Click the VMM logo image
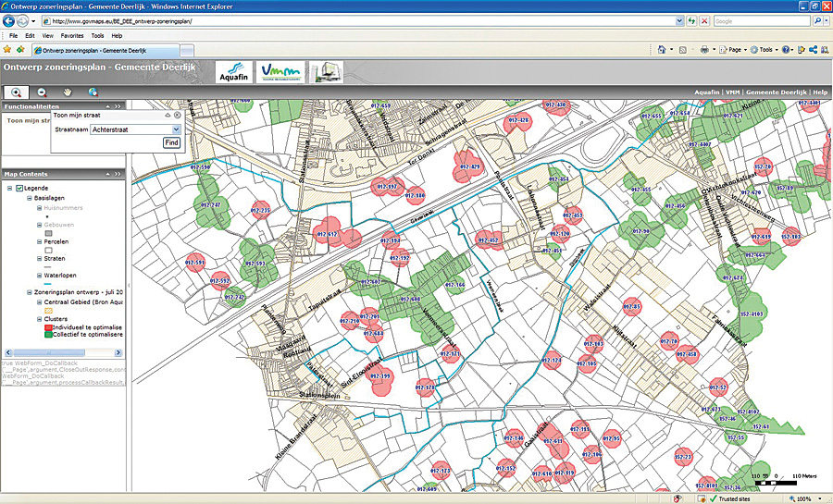The width and height of the screenshot is (833, 504). [x=279, y=72]
